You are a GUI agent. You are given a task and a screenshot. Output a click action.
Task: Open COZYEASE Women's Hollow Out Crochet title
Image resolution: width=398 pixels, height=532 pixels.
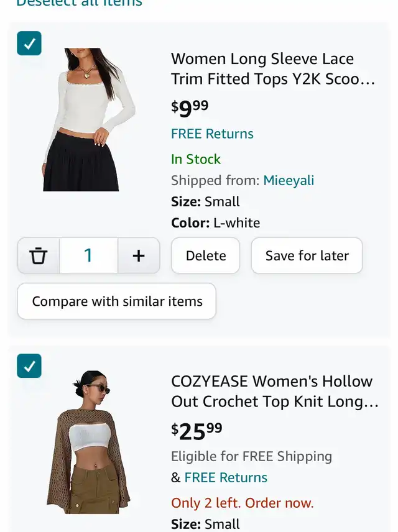coord(274,392)
